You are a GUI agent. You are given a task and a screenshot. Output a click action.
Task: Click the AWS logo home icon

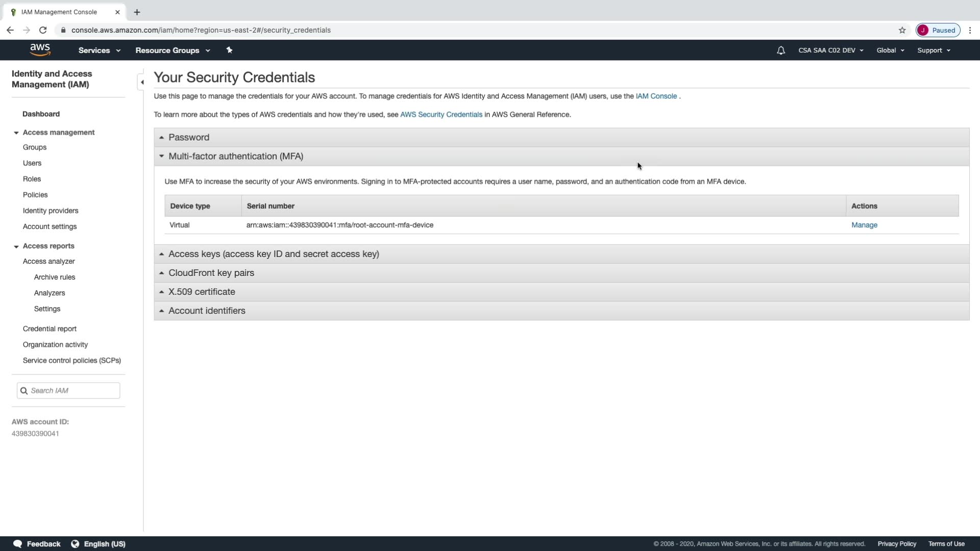point(40,50)
